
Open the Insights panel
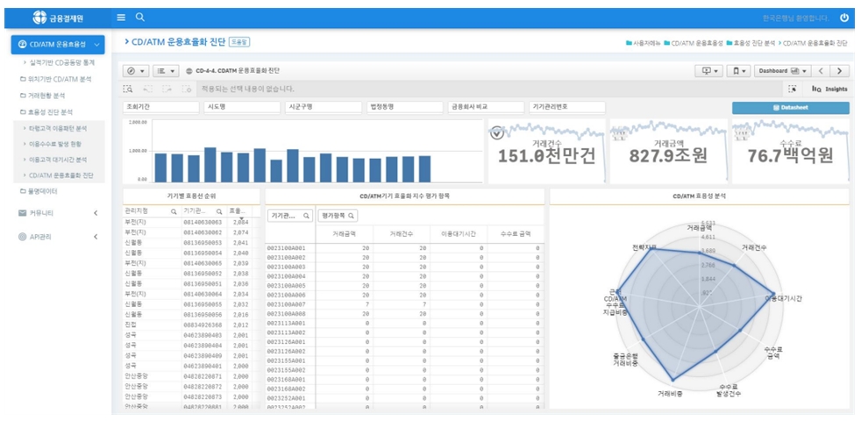point(829,89)
